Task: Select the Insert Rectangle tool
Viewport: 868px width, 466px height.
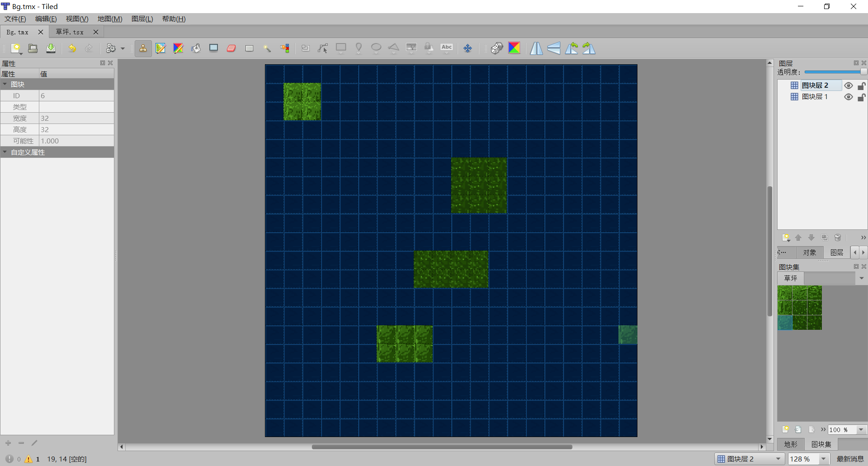Action: click(341, 48)
